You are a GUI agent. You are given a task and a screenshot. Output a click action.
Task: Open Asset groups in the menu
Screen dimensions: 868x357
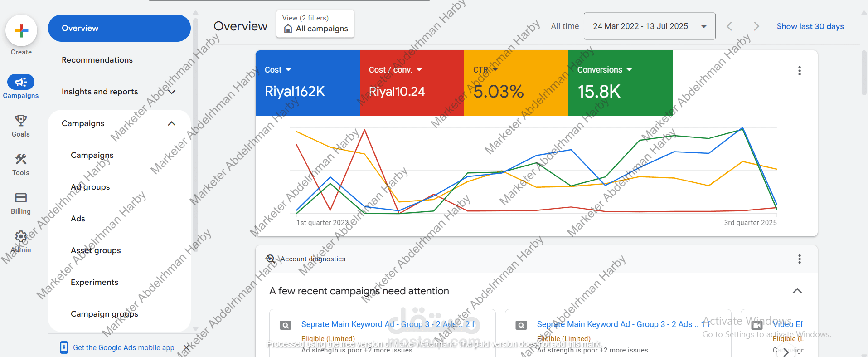point(96,250)
